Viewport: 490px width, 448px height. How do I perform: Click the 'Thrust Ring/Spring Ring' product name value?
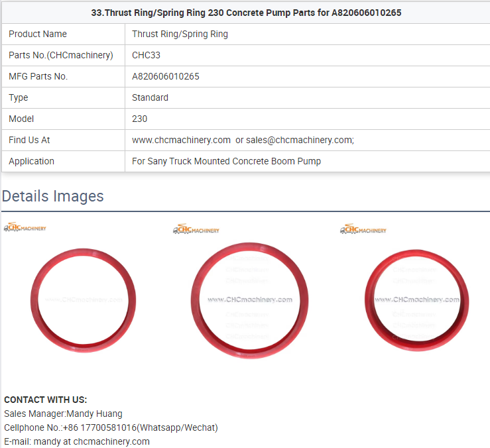pos(180,34)
